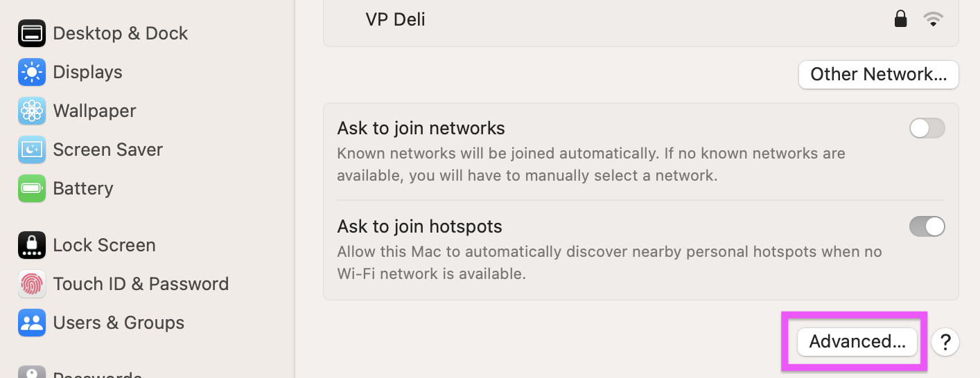Open the Displays icon in sidebar
Image resolution: width=980 pixels, height=378 pixels.
32,72
